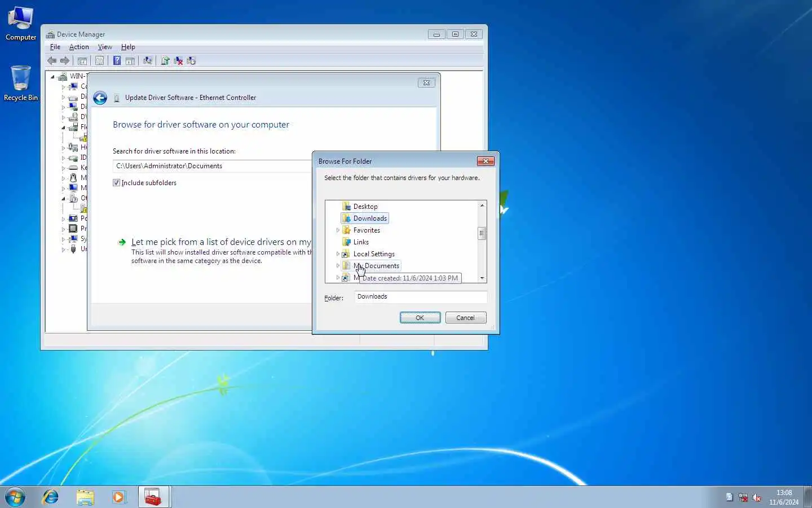Click the network tray icon
This screenshot has width=812, height=508.
click(743, 497)
